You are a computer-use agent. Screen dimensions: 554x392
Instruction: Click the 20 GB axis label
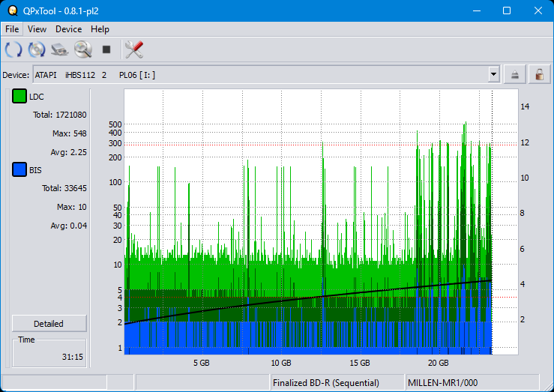point(439,363)
